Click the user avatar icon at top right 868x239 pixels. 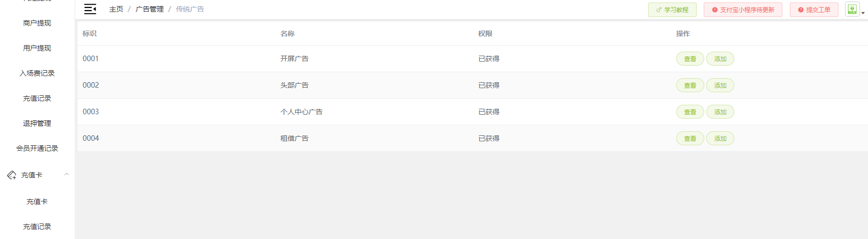[852, 9]
